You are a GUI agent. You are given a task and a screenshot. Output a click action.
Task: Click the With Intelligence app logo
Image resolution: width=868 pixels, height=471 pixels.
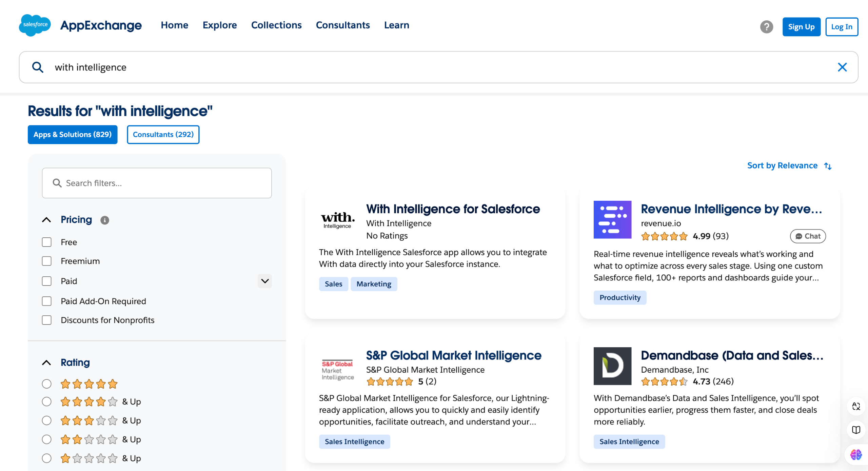tap(338, 220)
